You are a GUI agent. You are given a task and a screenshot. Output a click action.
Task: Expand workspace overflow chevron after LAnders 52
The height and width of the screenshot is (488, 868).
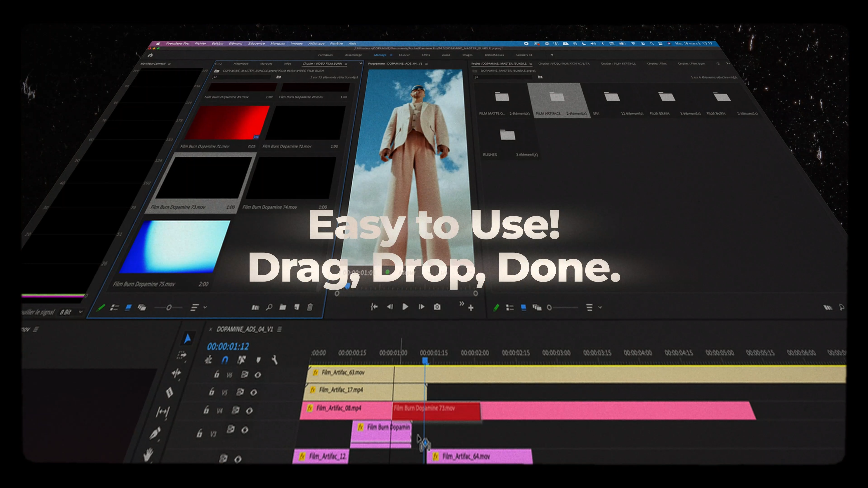coord(552,54)
